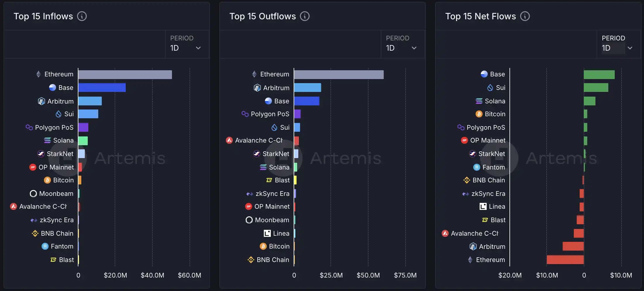This screenshot has width=644, height=291.
Task: Click the info icon beside Top 15 Outflows
Action: [x=305, y=16]
